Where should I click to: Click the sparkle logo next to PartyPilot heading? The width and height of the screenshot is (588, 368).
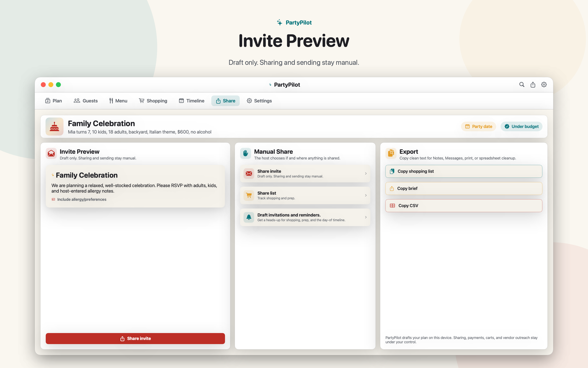point(280,22)
